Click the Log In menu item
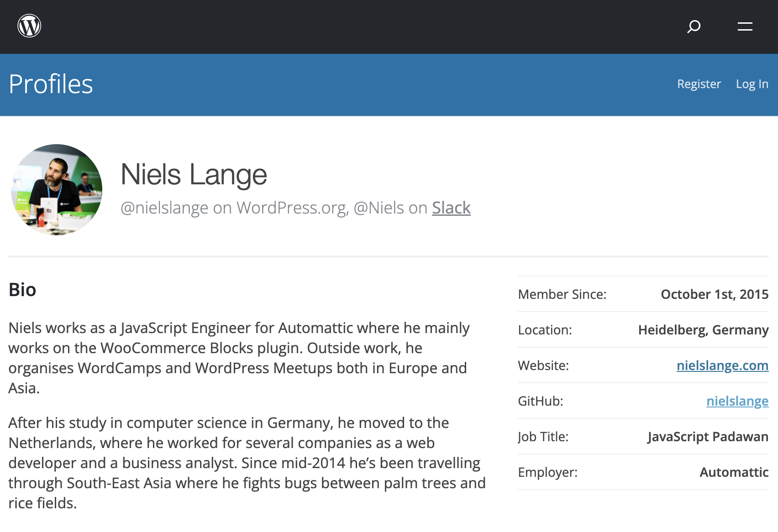Image resolution: width=778 pixels, height=532 pixels. point(752,84)
